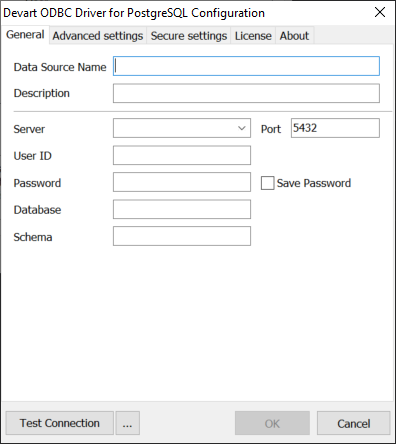Open the Advanced settings tab
Image resolution: width=396 pixels, height=444 pixels.
pos(98,36)
